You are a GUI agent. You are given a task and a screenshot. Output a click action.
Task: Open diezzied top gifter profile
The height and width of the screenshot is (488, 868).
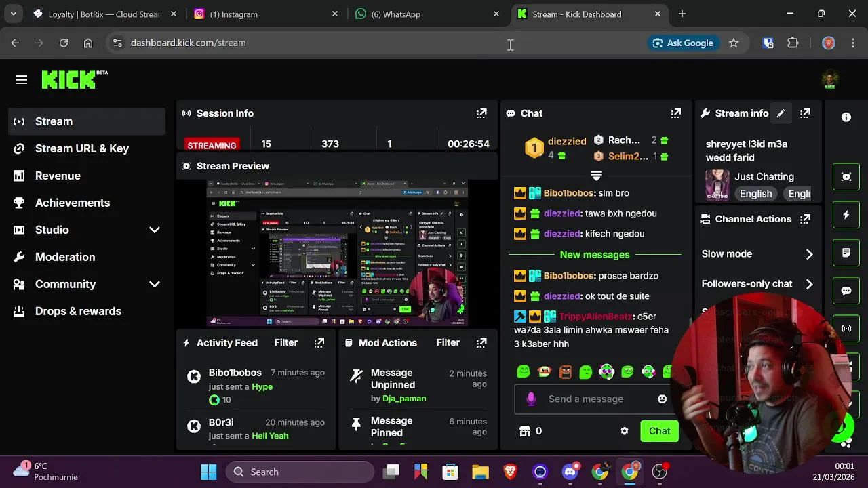(x=566, y=142)
